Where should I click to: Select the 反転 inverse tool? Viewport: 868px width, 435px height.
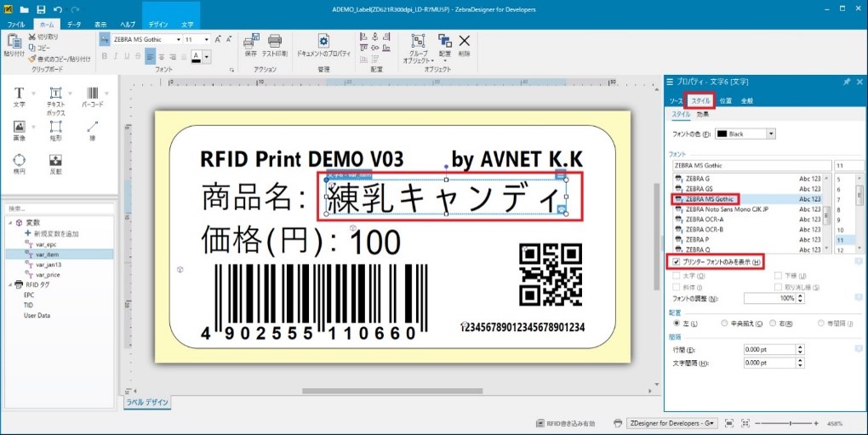coord(55,162)
